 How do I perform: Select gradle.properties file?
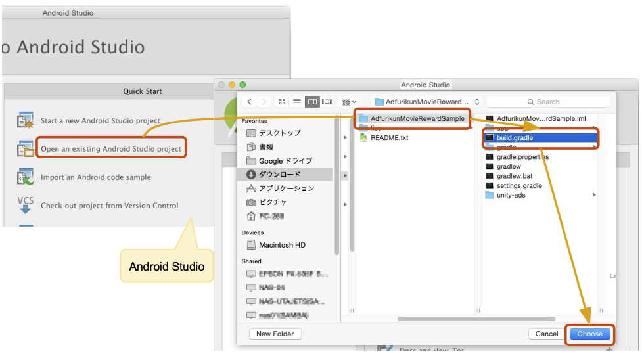pyautogui.click(x=522, y=157)
